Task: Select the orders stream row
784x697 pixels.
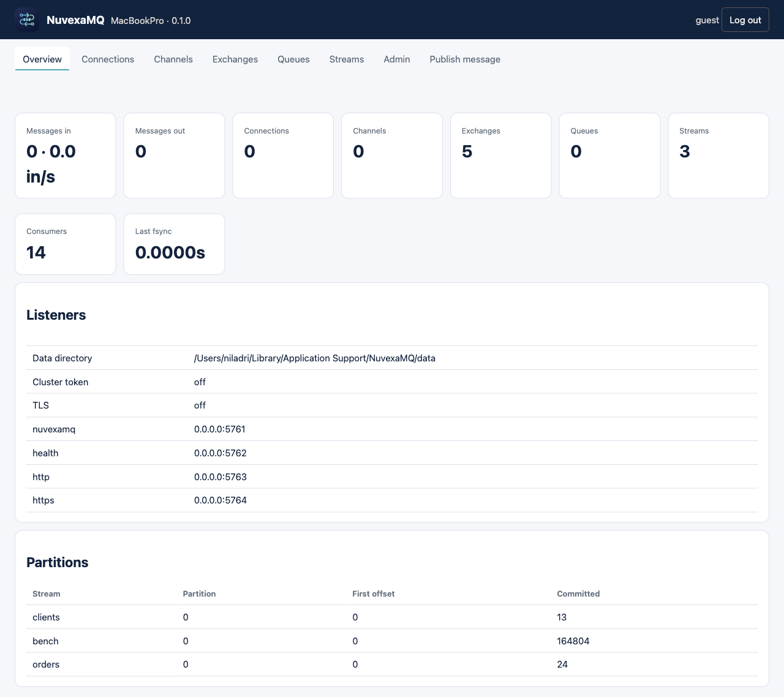Action: 392,665
